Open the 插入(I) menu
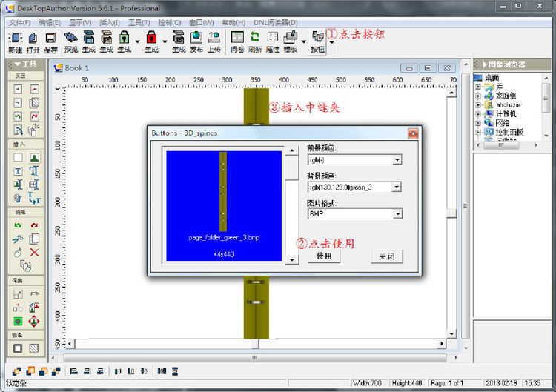The image size is (556, 392). [x=110, y=23]
